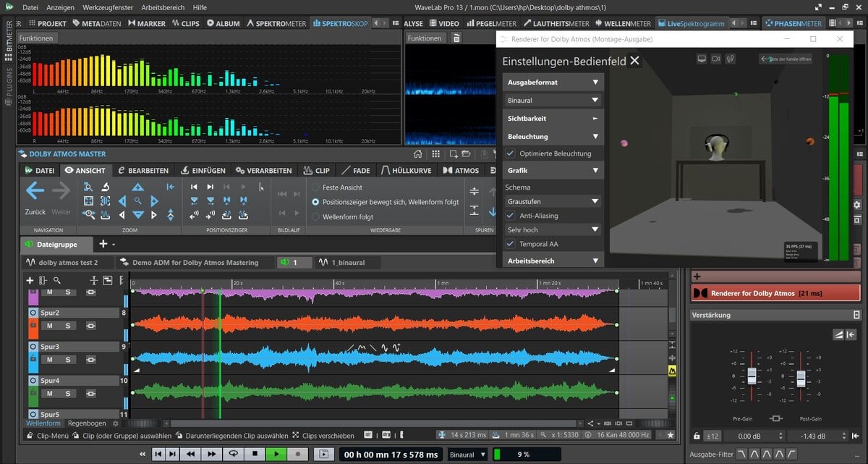Select Positionszeiger bewegt sich, Wellenform folgt
868x464 pixels.
pyautogui.click(x=315, y=202)
